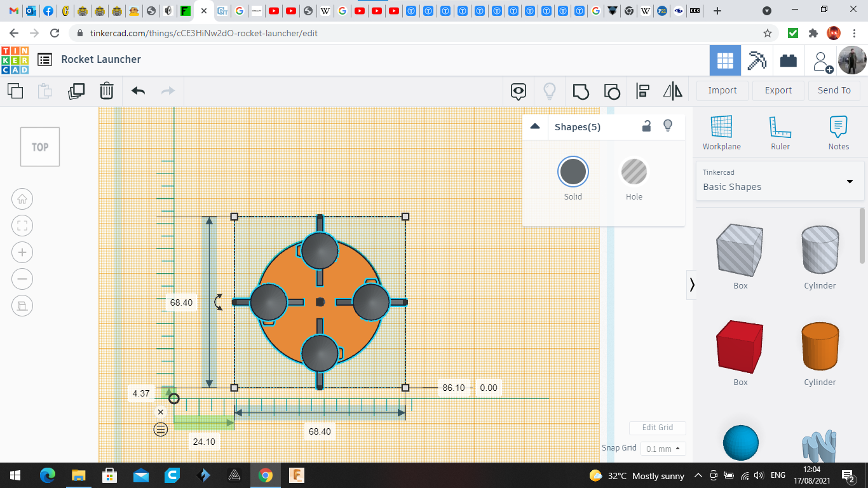Choose the Solid color swatch

click(x=573, y=172)
